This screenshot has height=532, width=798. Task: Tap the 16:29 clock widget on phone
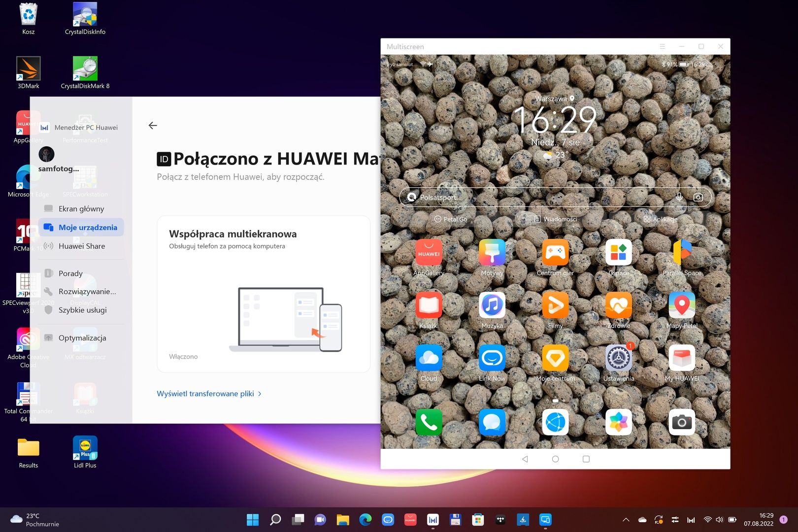555,120
